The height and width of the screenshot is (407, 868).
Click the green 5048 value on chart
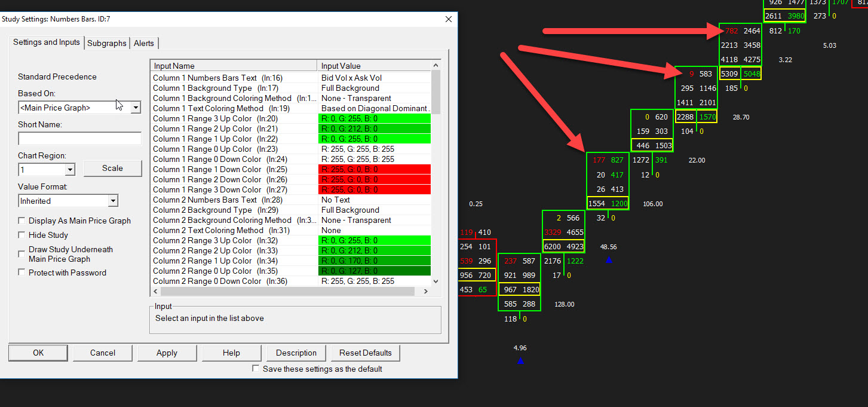pos(752,74)
